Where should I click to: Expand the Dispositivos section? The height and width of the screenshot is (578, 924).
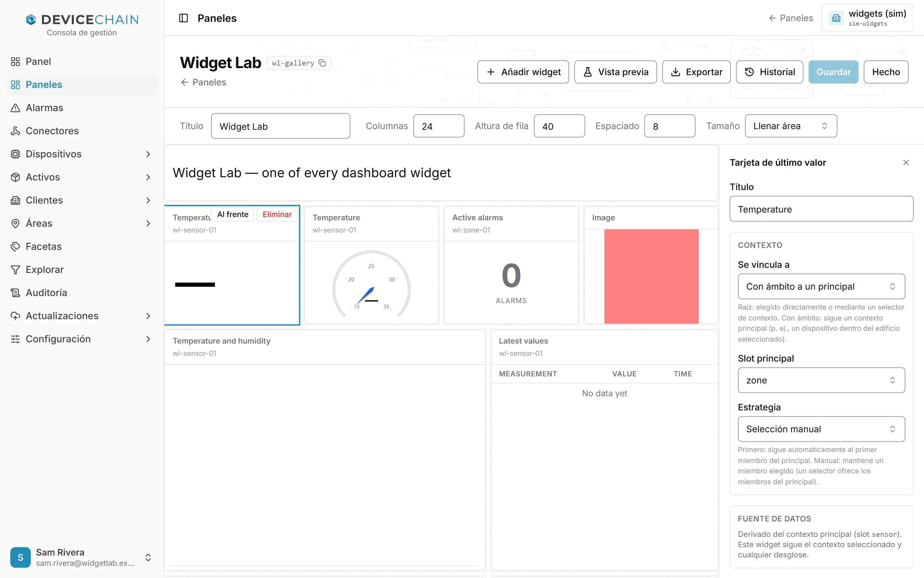pos(82,154)
